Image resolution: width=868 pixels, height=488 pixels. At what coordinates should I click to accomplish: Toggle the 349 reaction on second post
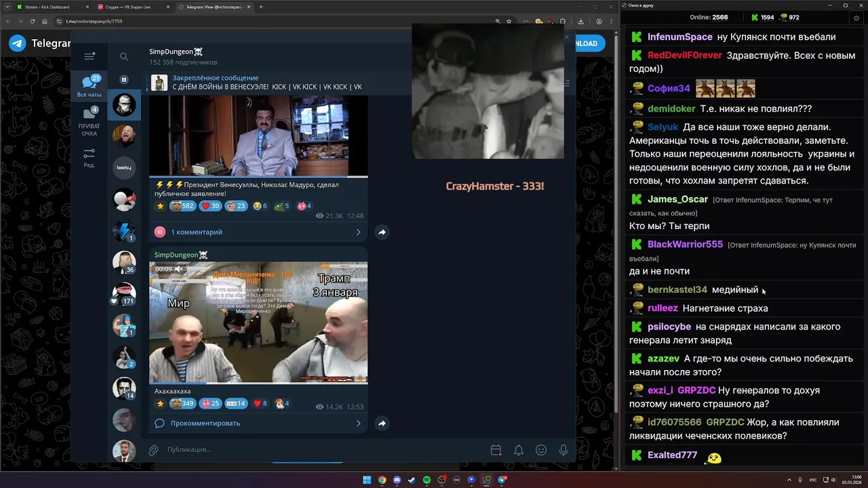click(182, 403)
